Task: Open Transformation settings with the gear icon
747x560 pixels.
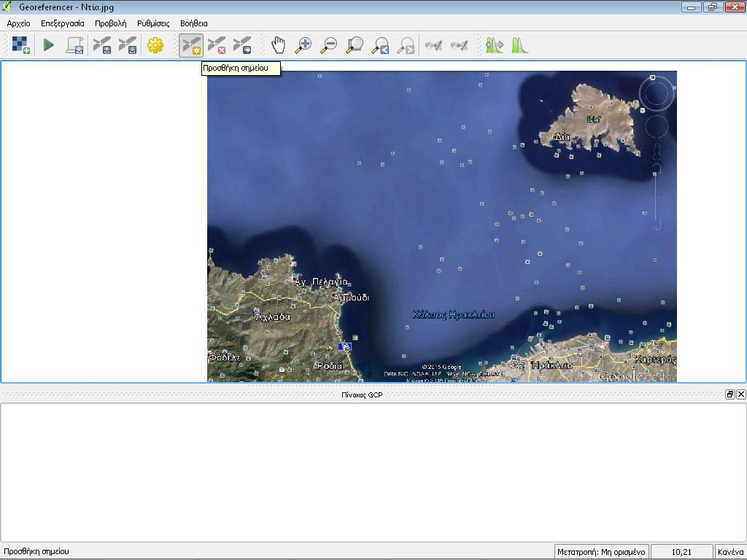Action: (155, 45)
